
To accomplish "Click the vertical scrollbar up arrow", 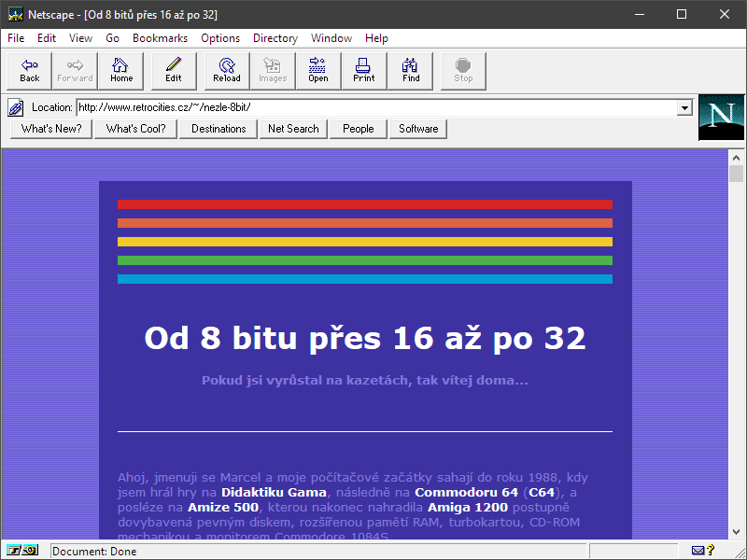I will click(x=736, y=157).
